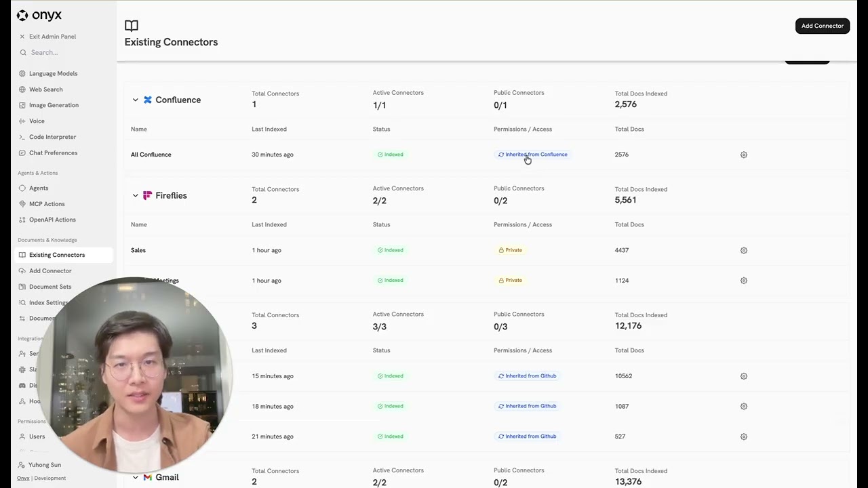Go to Document Sets

(x=50, y=287)
